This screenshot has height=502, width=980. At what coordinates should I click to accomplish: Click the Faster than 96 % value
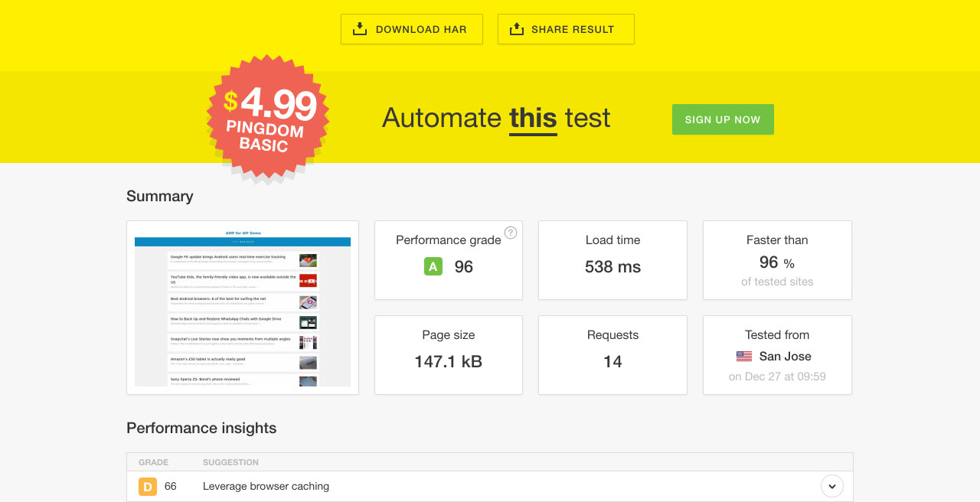777,262
